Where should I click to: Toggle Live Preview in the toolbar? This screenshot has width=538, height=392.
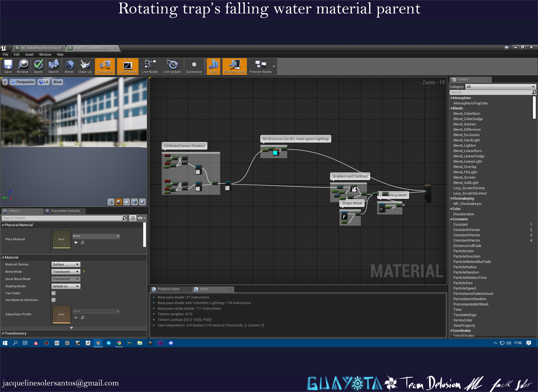click(127, 66)
